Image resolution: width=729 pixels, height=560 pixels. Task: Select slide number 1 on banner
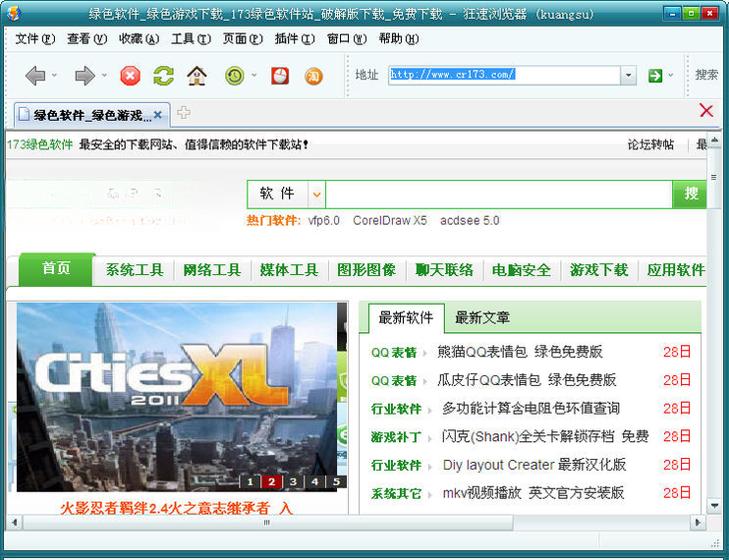pos(251,481)
